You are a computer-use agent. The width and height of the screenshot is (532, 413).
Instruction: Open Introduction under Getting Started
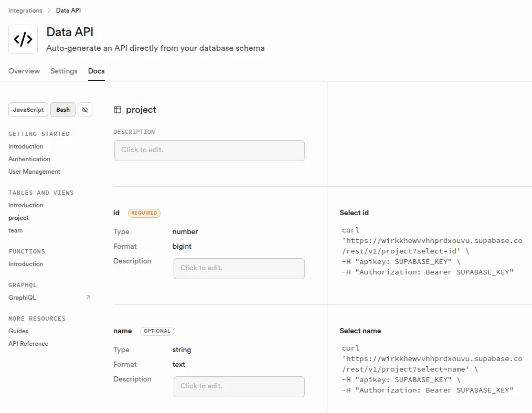[26, 146]
